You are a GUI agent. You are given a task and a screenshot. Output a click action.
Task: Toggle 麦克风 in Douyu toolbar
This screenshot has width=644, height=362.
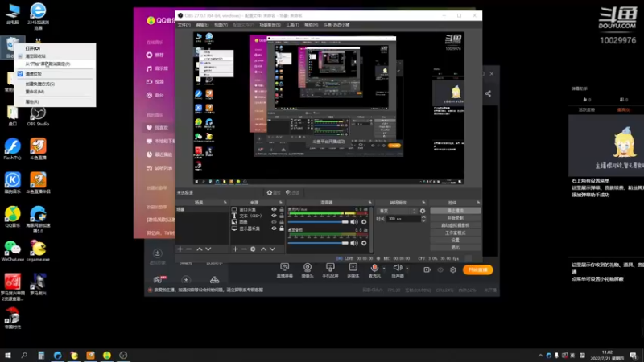point(374,270)
